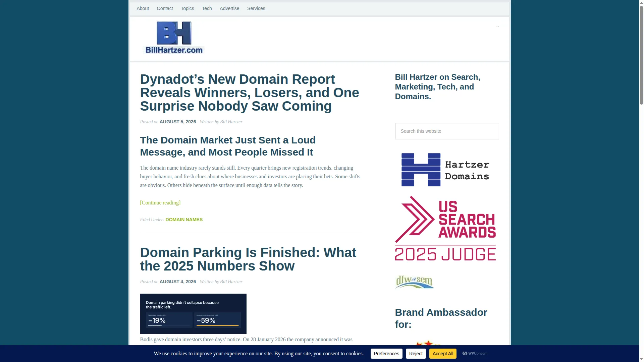Select the Tech menu item
Image resolution: width=644 pixels, height=362 pixels.
tap(207, 8)
